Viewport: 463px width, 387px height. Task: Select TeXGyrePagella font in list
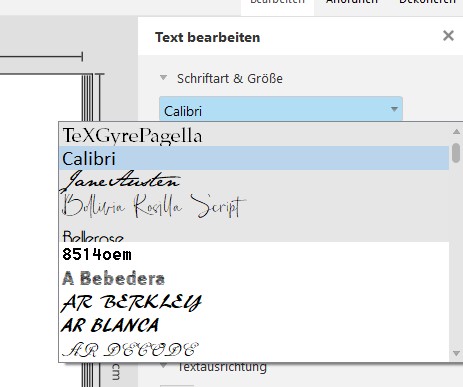(x=254, y=135)
